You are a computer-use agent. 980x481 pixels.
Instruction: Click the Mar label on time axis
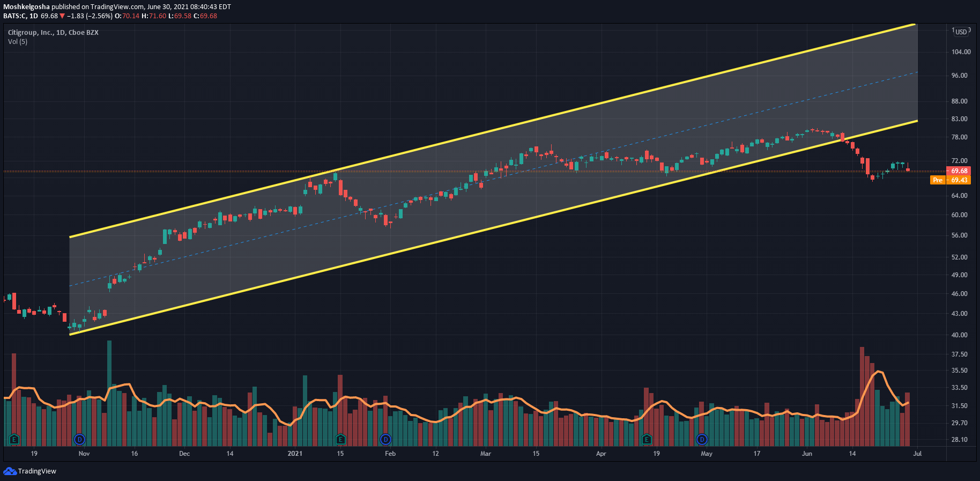click(x=486, y=454)
